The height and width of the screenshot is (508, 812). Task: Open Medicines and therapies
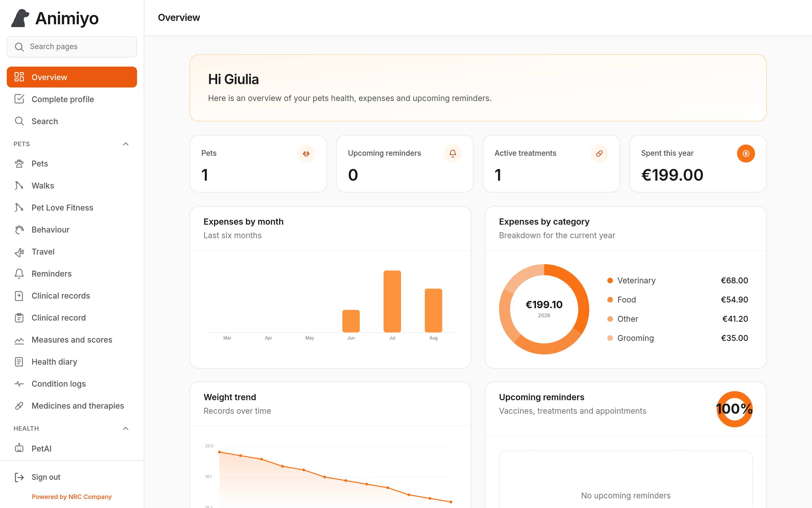point(72,406)
